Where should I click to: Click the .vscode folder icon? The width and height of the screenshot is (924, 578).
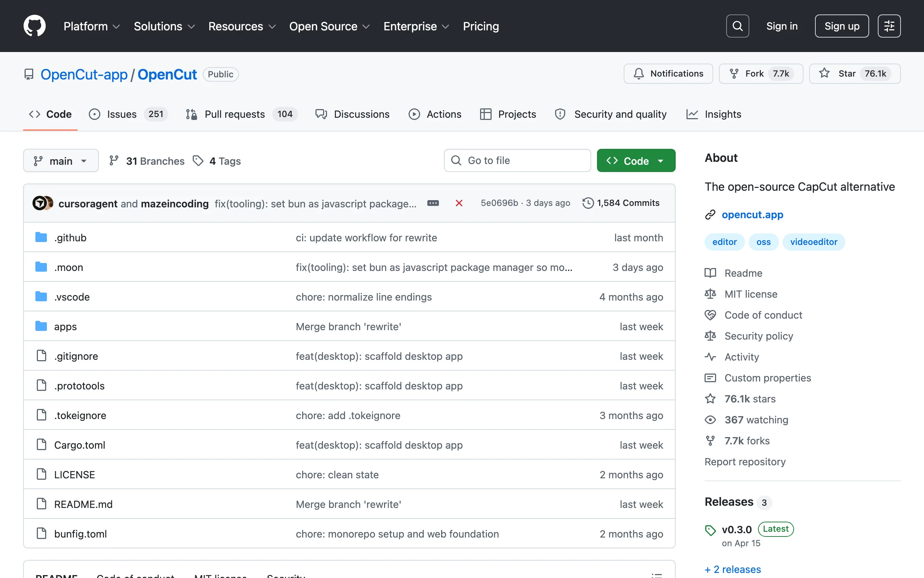point(41,297)
